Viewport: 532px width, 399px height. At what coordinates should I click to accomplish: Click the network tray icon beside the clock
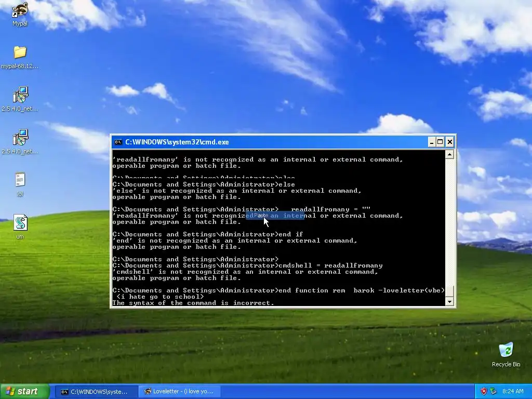[494, 391]
